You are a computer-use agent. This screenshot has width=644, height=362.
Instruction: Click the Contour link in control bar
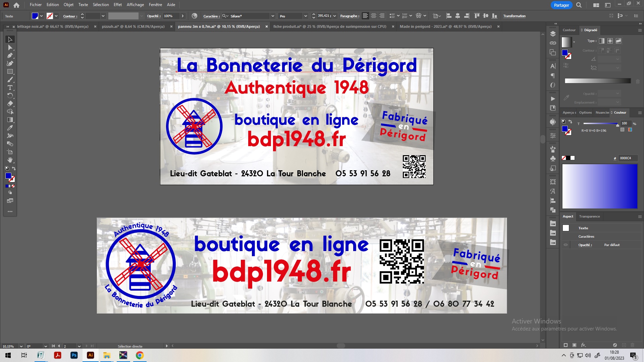coord(70,16)
